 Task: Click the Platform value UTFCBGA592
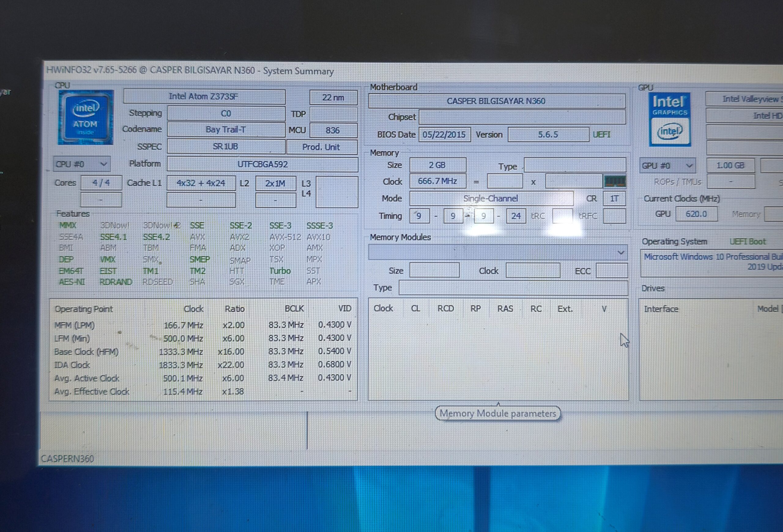tap(262, 164)
